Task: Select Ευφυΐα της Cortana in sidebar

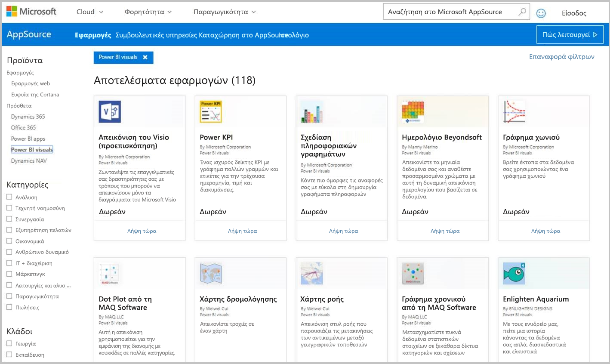Action: [x=35, y=95]
